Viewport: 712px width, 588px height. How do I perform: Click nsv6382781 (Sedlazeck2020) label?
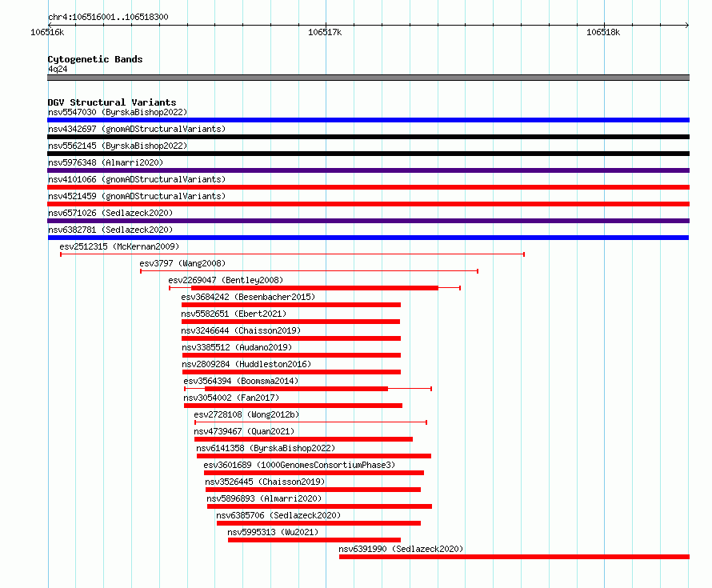point(110,230)
